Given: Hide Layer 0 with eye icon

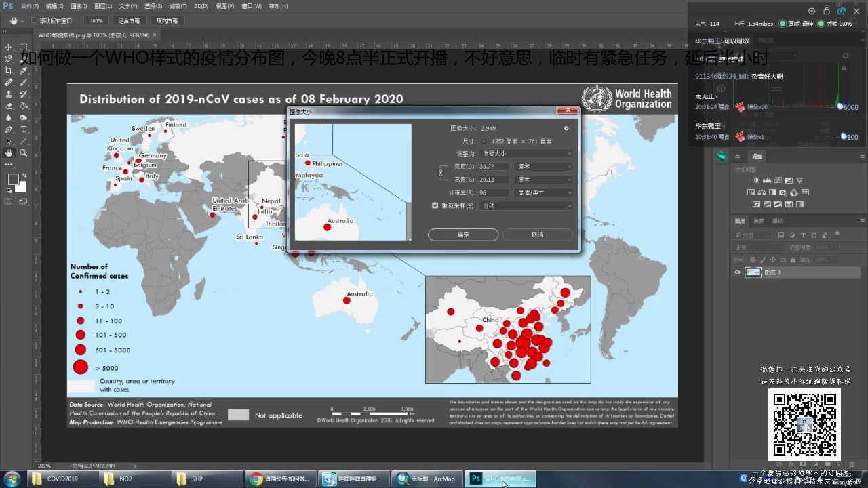Looking at the screenshot, I should coord(738,272).
